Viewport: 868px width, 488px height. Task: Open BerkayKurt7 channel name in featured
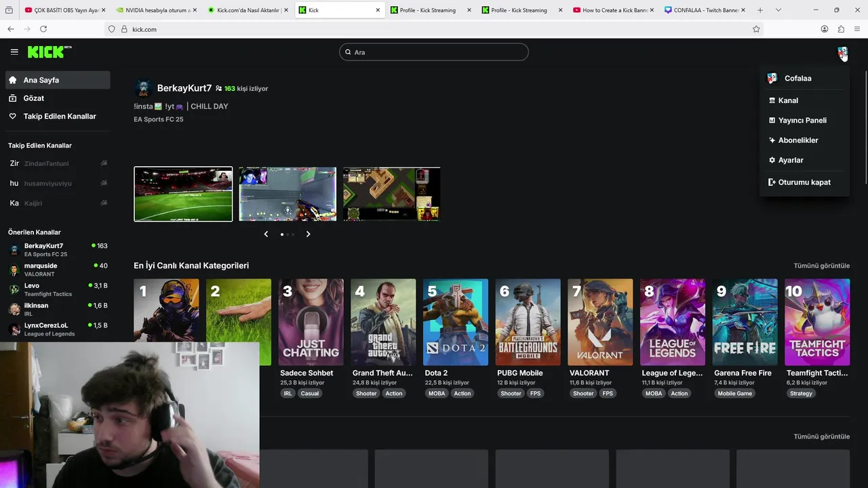[184, 88]
